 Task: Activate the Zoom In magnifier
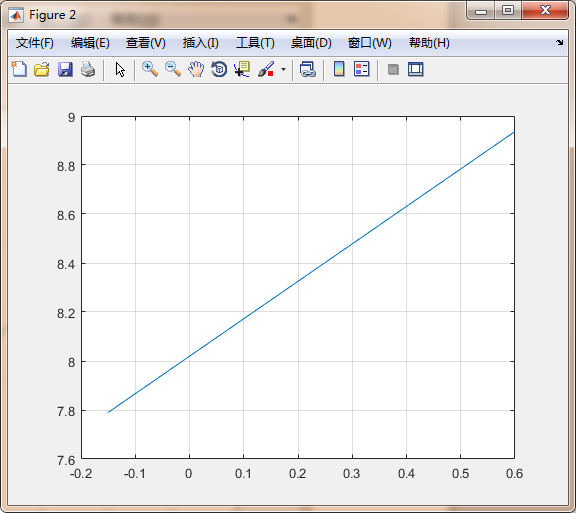150,69
